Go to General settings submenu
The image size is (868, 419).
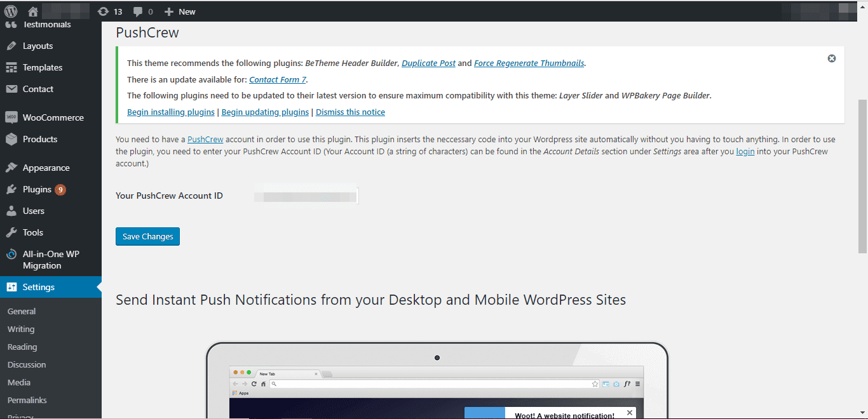point(22,311)
